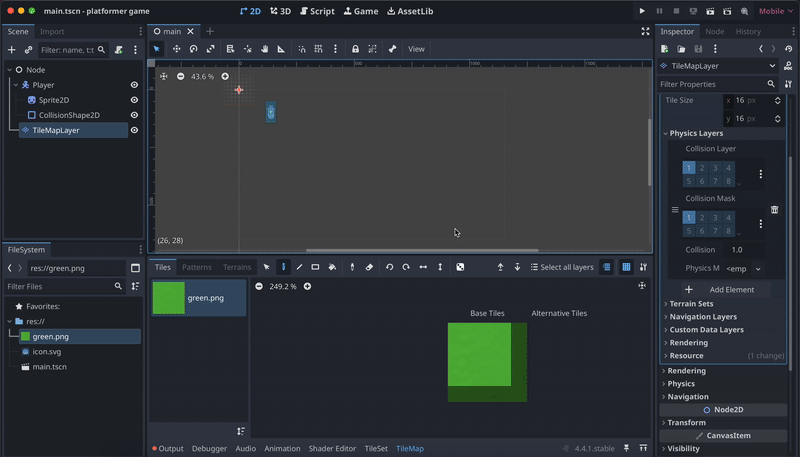
Task: Select the Move Mode tool in the viewport toolbar
Action: point(176,49)
